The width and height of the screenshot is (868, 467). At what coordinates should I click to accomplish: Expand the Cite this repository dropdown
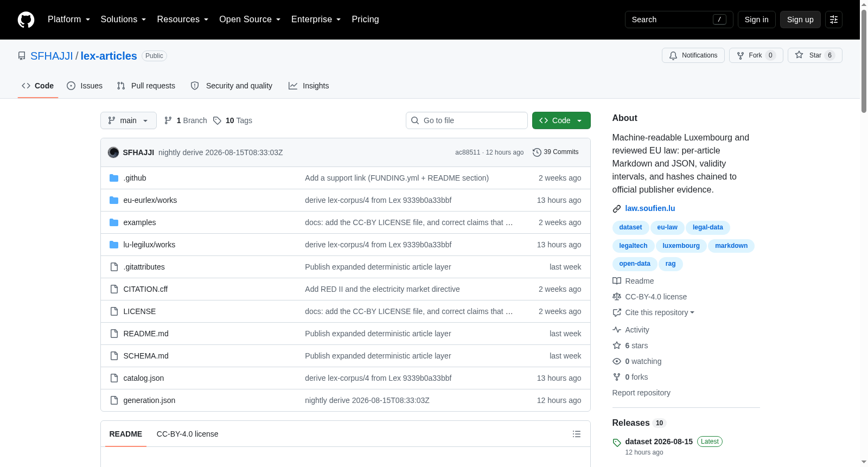[x=660, y=312]
